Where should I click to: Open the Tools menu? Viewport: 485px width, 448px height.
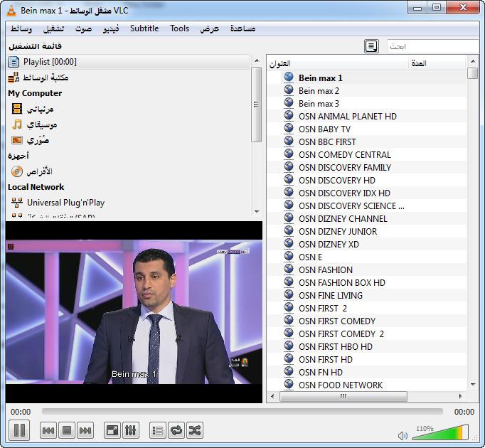point(179,28)
